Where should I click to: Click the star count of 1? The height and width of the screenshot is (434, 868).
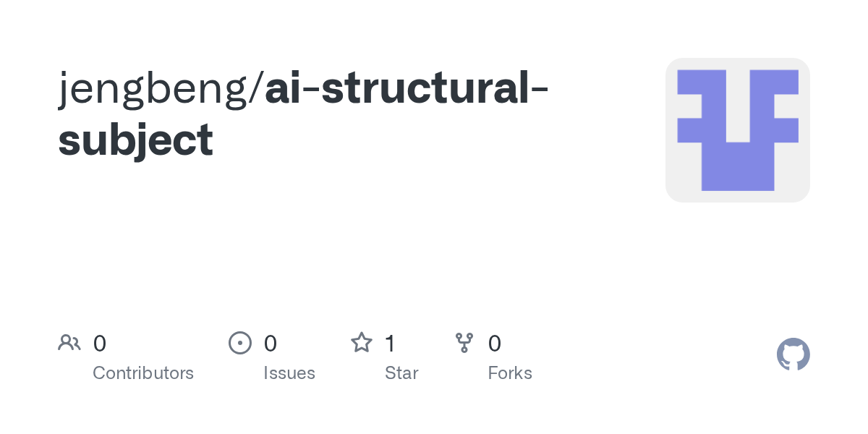(390, 344)
